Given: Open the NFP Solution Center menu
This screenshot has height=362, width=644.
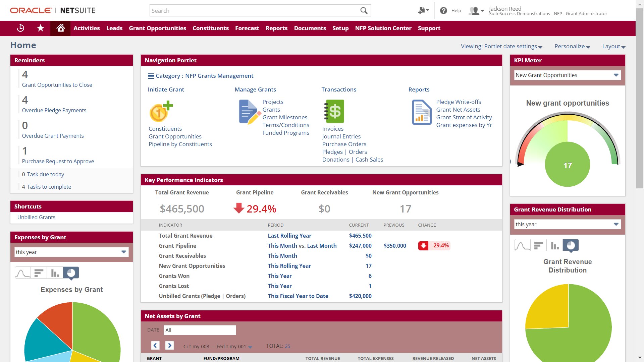Looking at the screenshot, I should tap(383, 28).
